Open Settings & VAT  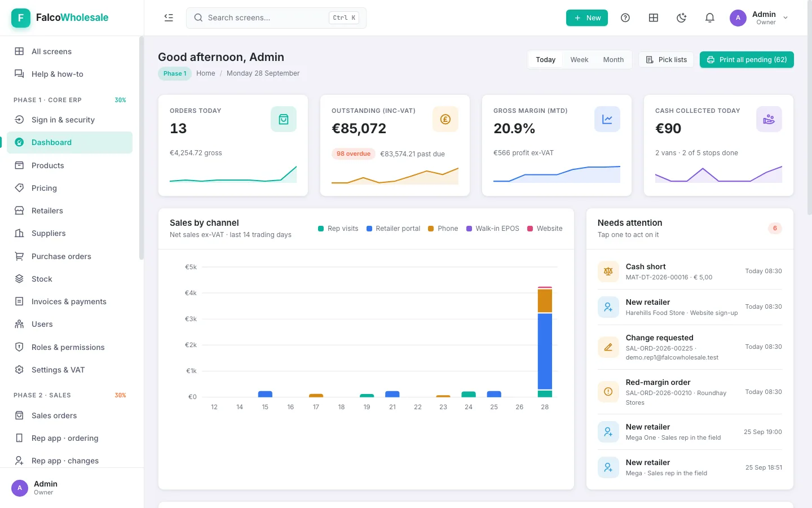69,370
